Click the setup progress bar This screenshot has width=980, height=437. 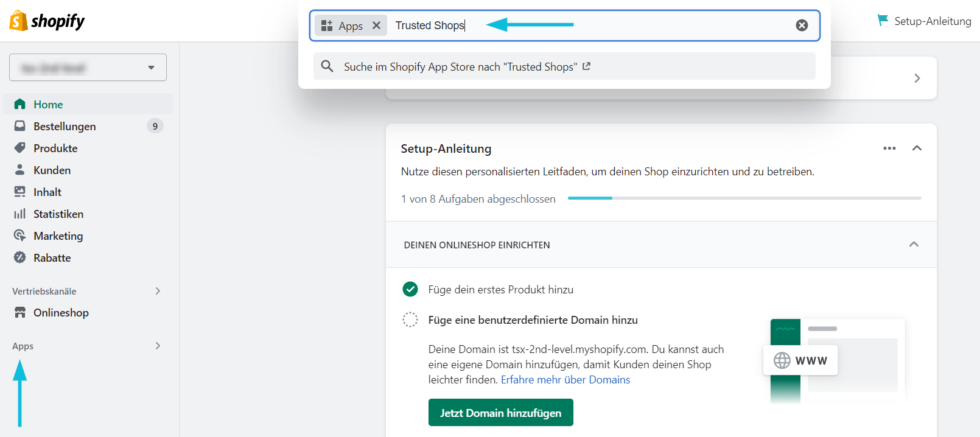[744, 198]
